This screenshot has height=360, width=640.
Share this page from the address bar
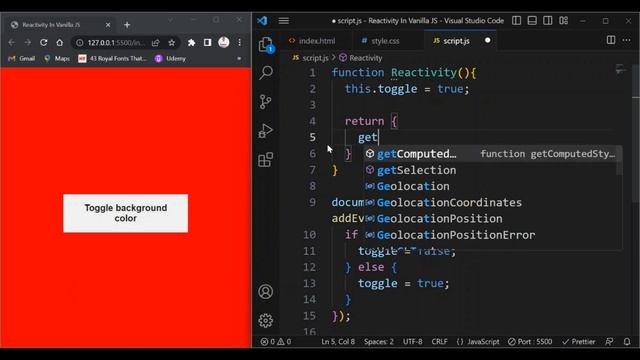156,42
